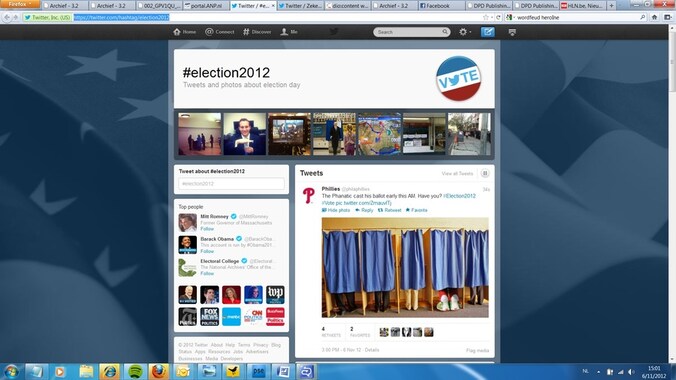The height and width of the screenshot is (380, 676).
Task: Click View all Tweets link
Action: point(457,173)
